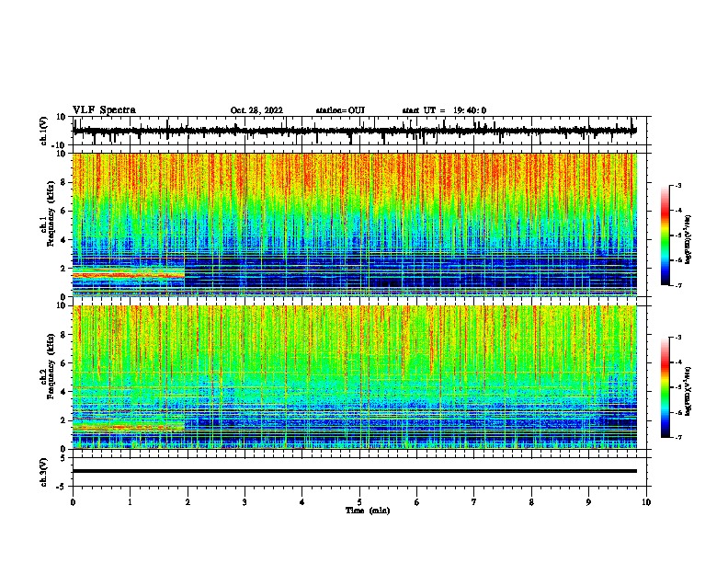The image size is (728, 563).
Task: Click time axis end tick label "10"
Action: [646, 502]
